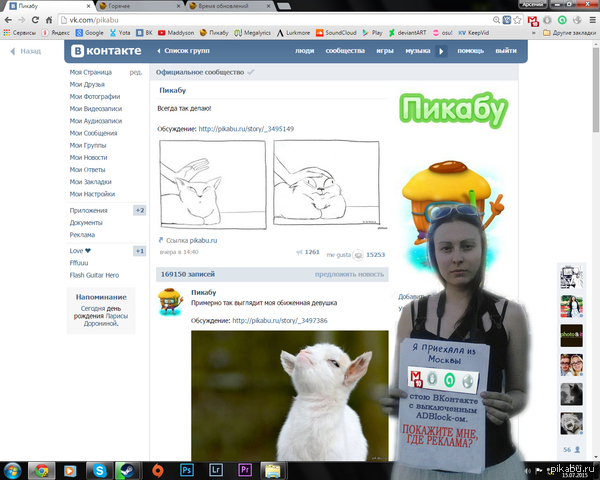Open the pikabu.ru/story/_3495149 discussion link
The image size is (600, 480).
point(246,129)
